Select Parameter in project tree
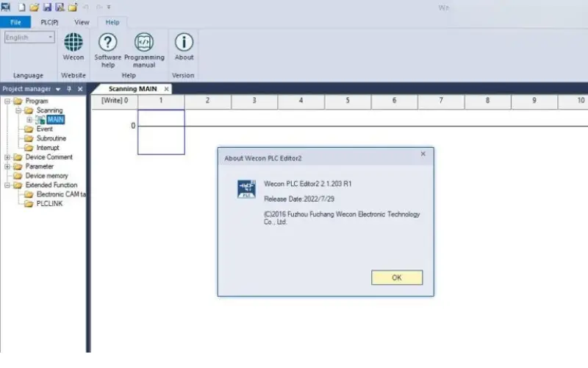Viewport: 588px width, 368px height. point(40,166)
